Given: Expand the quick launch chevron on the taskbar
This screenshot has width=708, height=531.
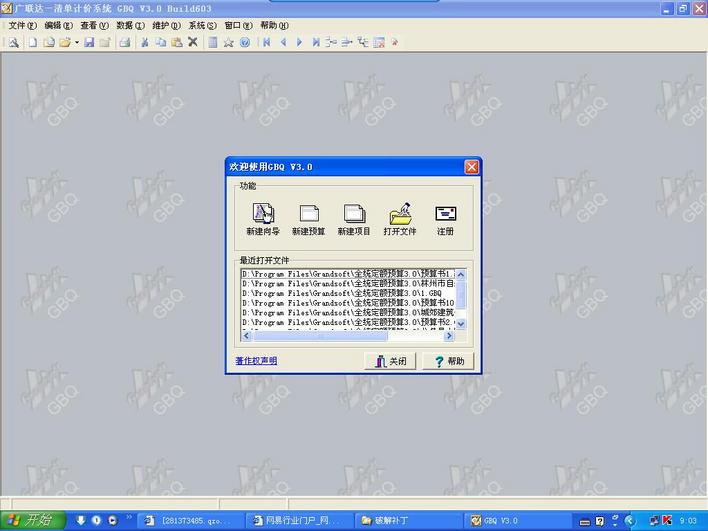Looking at the screenshot, I should [129, 517].
